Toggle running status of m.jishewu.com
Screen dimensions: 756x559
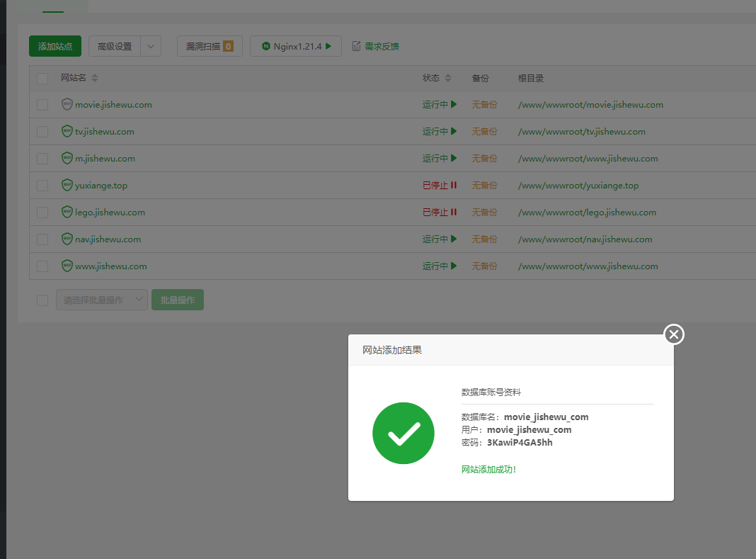440,158
